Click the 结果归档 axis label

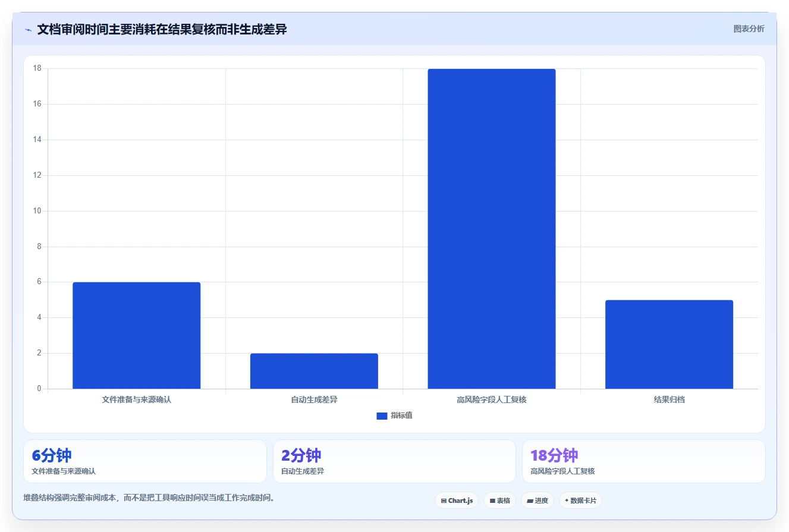point(669,399)
